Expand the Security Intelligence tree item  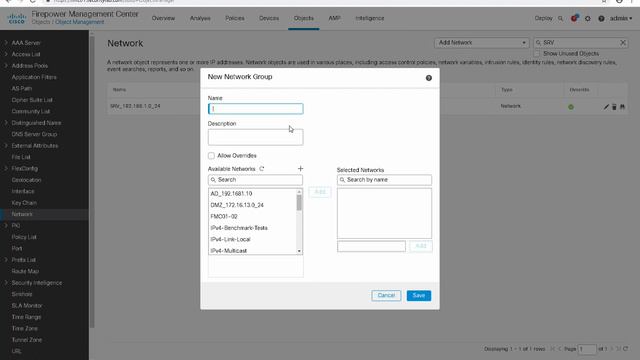point(6,282)
